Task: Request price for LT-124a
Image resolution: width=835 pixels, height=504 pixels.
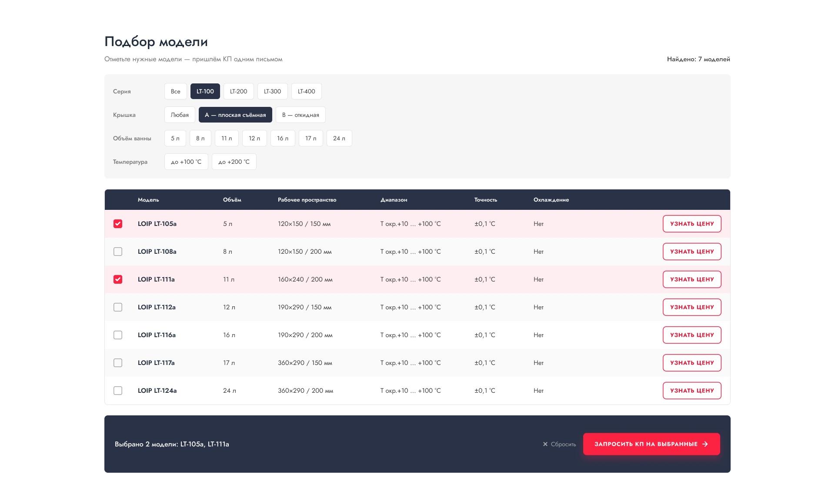Action: 692,391
